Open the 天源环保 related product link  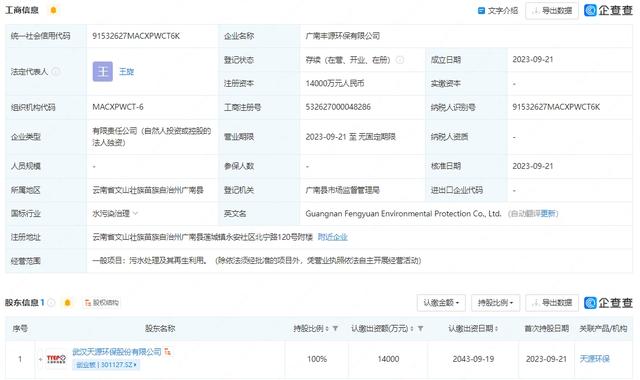[x=595, y=359]
